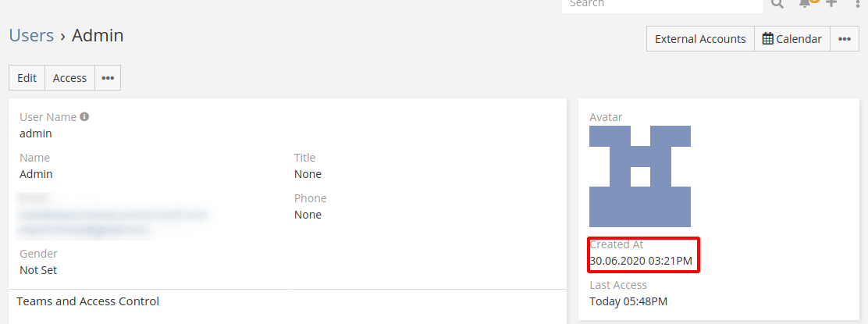Click the Edit button
868x324 pixels.
27,78
